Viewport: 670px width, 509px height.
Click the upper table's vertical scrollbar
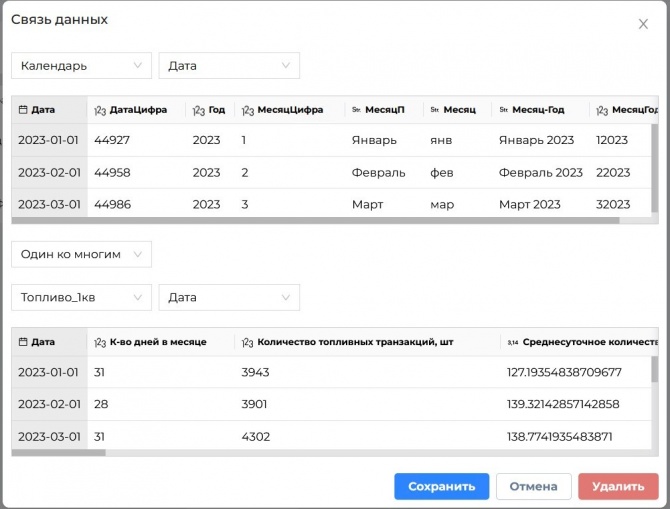click(x=655, y=168)
